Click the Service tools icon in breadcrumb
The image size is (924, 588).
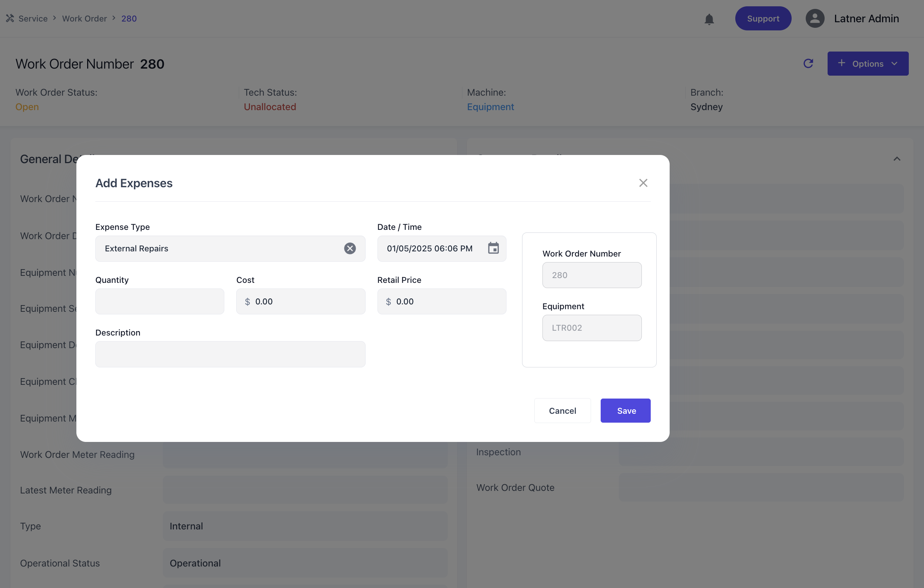[x=10, y=19]
